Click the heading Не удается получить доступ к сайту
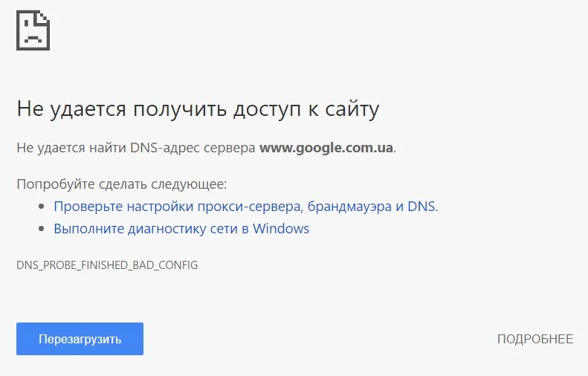The image size is (588, 376). click(198, 110)
